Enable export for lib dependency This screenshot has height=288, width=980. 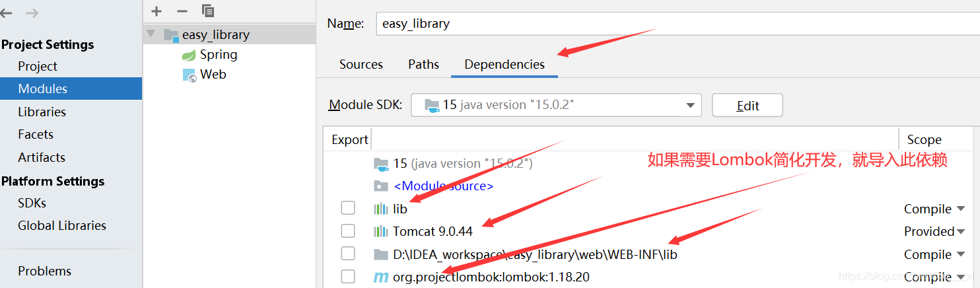click(348, 208)
